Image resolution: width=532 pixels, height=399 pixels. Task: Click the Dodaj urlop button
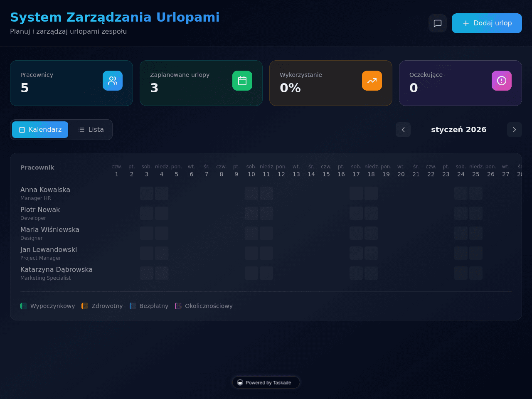coord(487,23)
